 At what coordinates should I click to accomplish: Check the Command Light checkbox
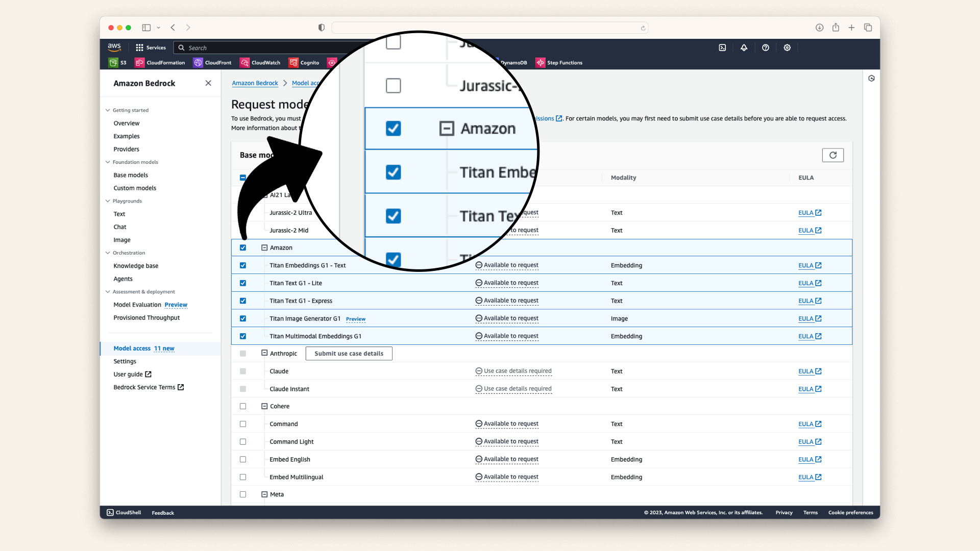pos(243,442)
